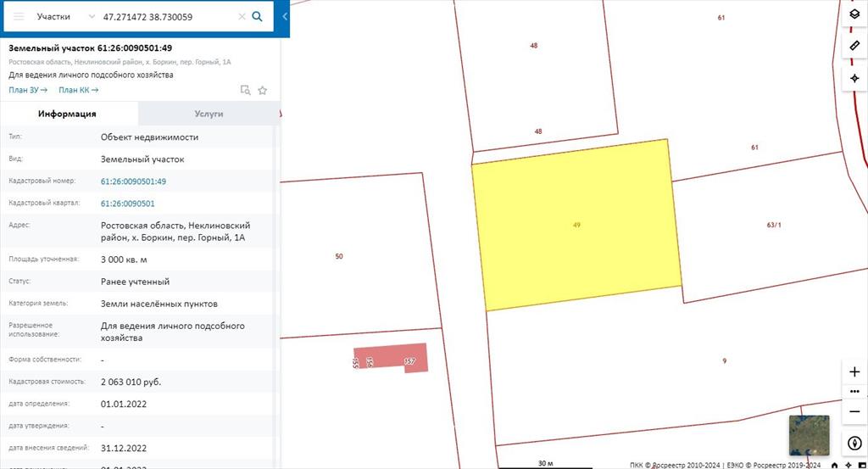Add parcel to favorites star icon
This screenshot has width=868, height=469.
click(x=263, y=90)
